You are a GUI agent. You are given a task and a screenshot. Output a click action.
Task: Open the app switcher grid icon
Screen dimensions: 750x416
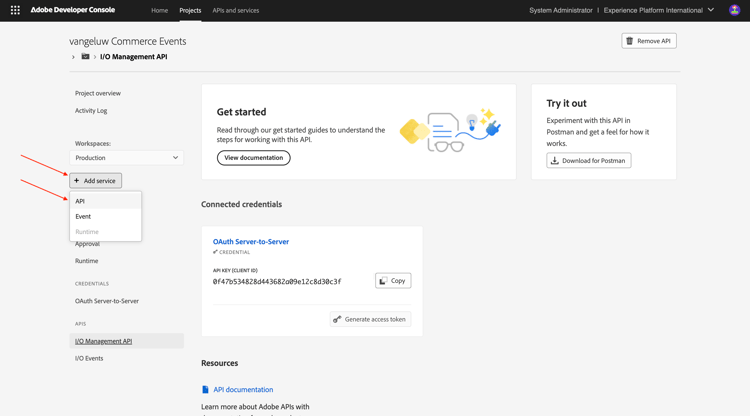tap(15, 10)
